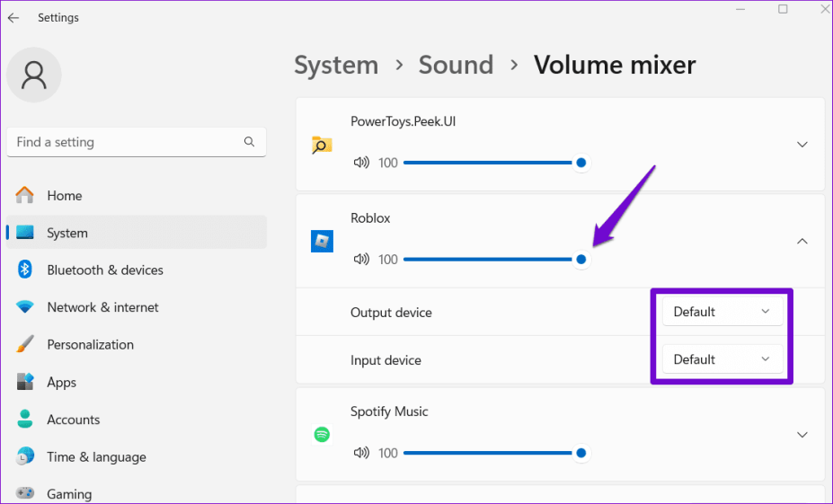Expand the PowerToys.Peek.UI section

pyautogui.click(x=802, y=145)
